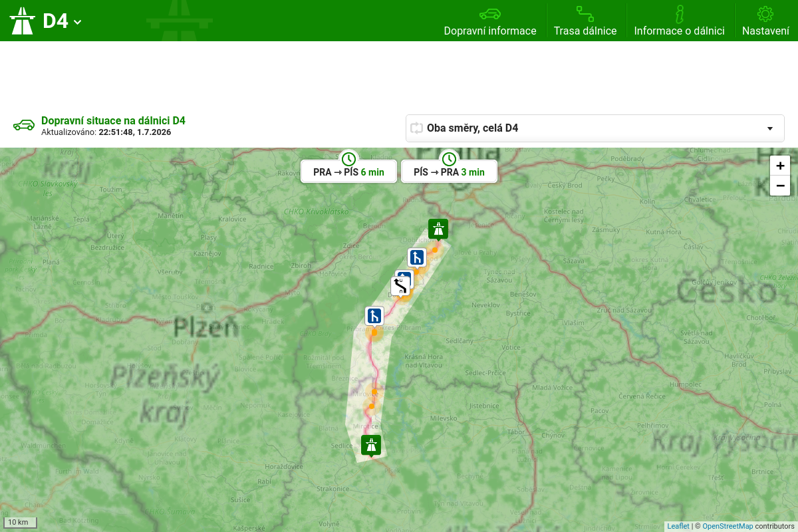Click the southern green motorway end marker
798x532 pixels.
click(x=371, y=446)
